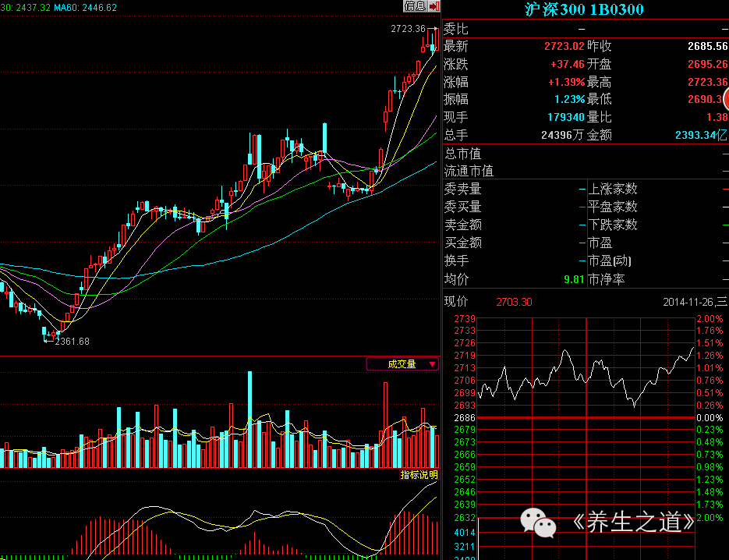Select the 最新 value 2723.02
Screen dimensions: 729x560
[x=564, y=46]
